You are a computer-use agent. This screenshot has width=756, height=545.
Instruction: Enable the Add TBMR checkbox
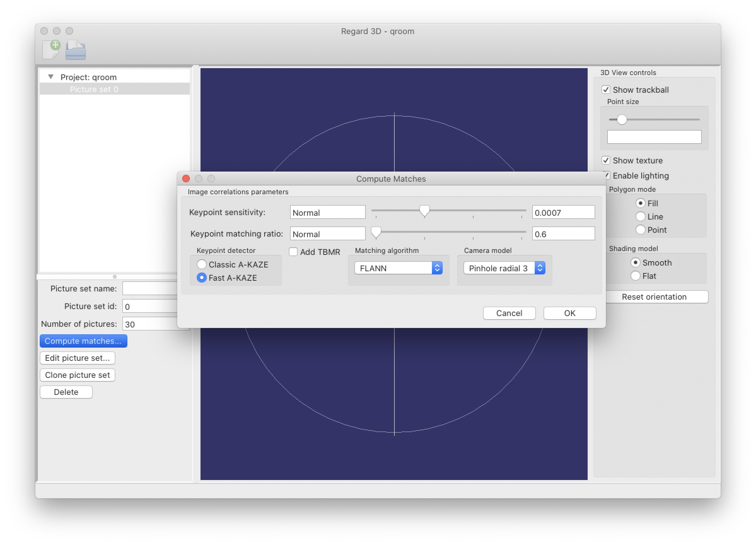[293, 252]
